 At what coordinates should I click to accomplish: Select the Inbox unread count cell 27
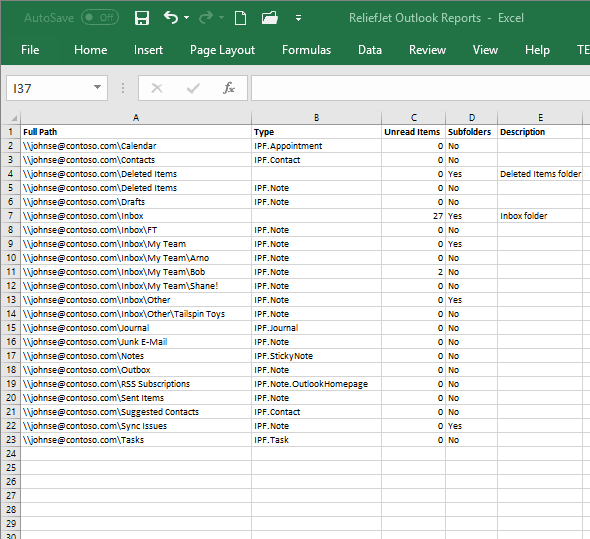(414, 216)
